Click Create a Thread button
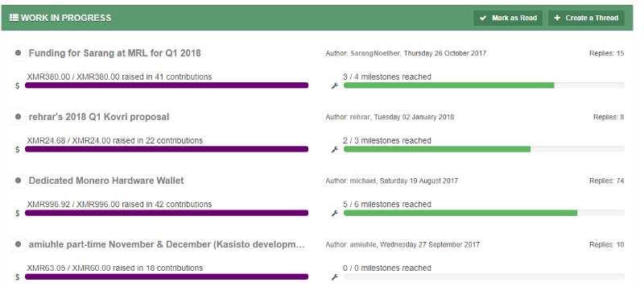Image resolution: width=644 pixels, height=291 pixels. pyautogui.click(x=586, y=18)
